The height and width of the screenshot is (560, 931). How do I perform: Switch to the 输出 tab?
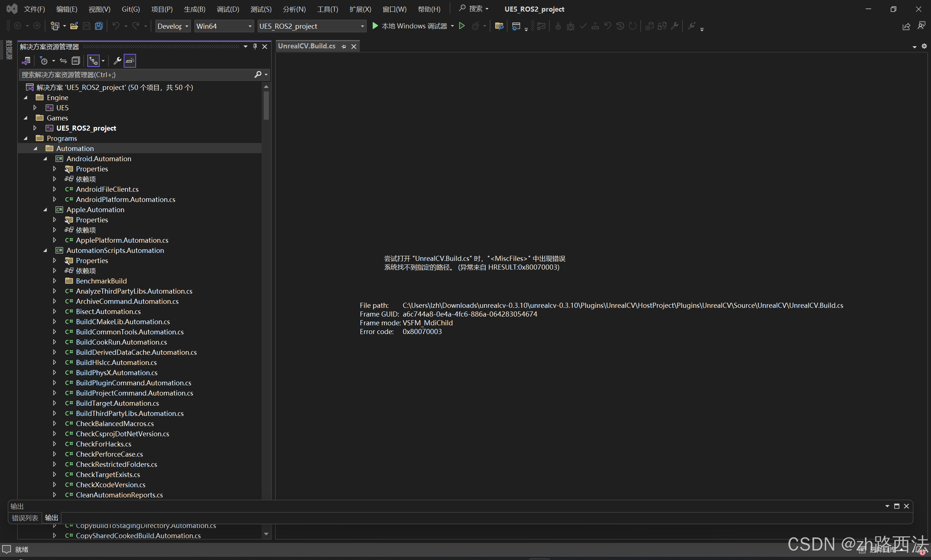pyautogui.click(x=52, y=518)
